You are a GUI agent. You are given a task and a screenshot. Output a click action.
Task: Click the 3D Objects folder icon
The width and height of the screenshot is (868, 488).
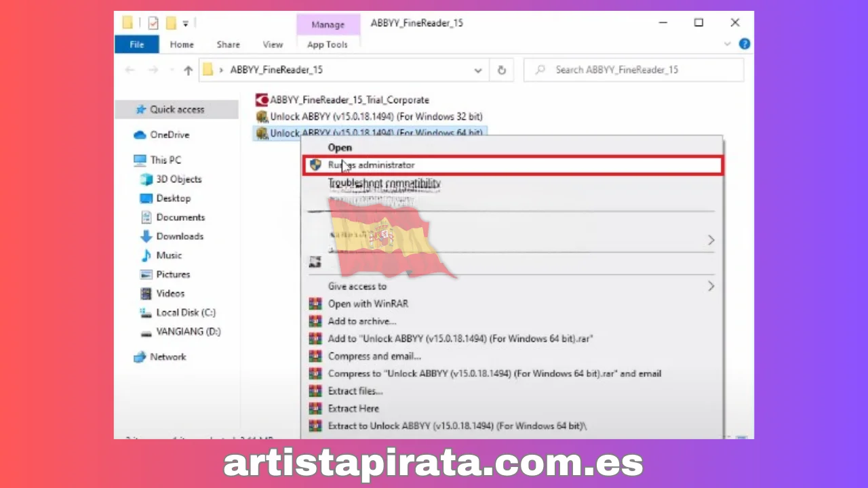(x=146, y=180)
